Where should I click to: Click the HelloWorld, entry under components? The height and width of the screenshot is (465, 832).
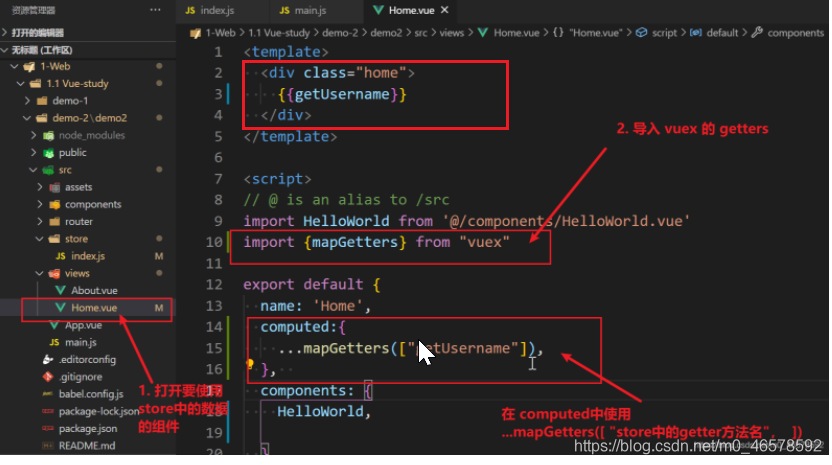click(x=324, y=411)
